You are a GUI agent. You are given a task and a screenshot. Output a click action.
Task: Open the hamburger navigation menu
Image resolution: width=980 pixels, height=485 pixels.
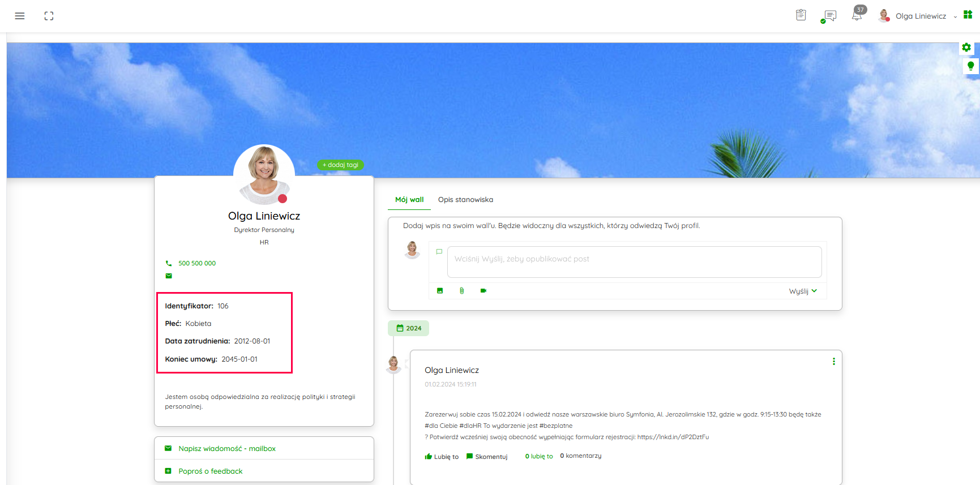click(20, 16)
